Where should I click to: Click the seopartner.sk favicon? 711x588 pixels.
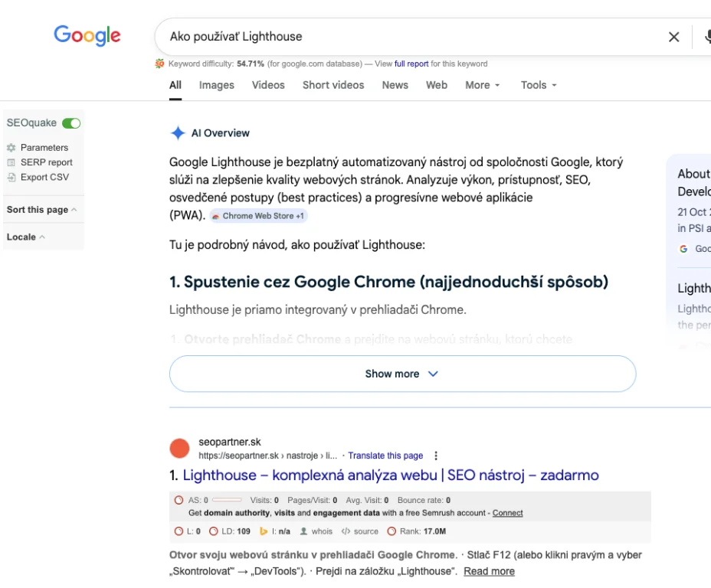coord(179,449)
